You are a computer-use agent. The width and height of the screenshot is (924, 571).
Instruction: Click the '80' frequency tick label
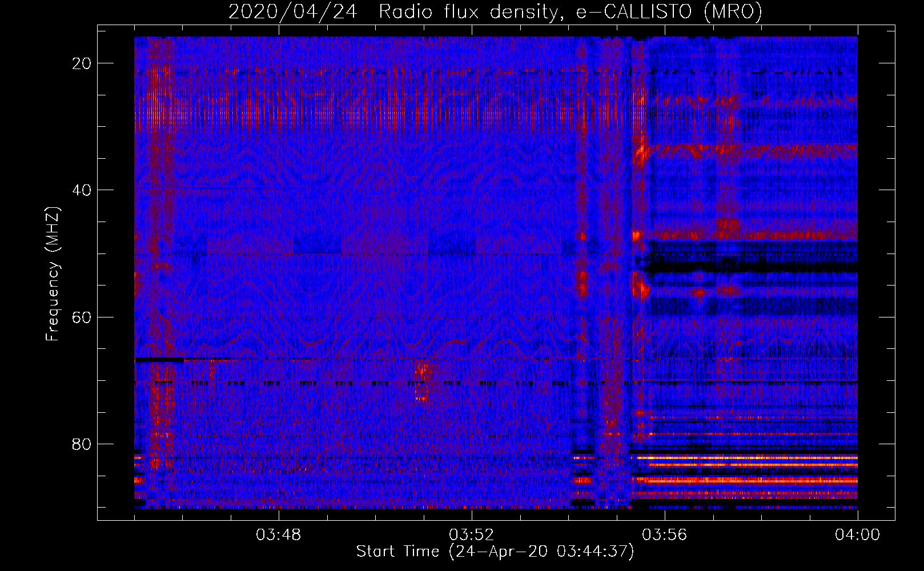(x=82, y=444)
